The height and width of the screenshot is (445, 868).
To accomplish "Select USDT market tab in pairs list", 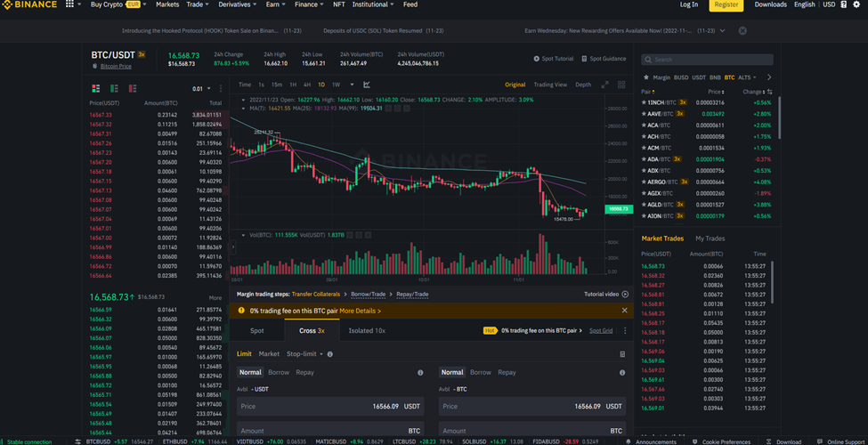I will tap(699, 77).
